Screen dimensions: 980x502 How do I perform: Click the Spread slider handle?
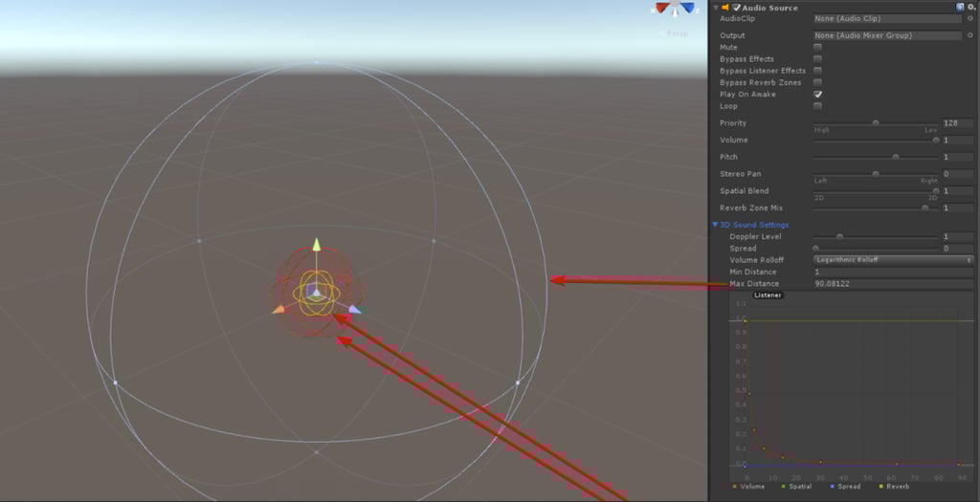point(815,249)
